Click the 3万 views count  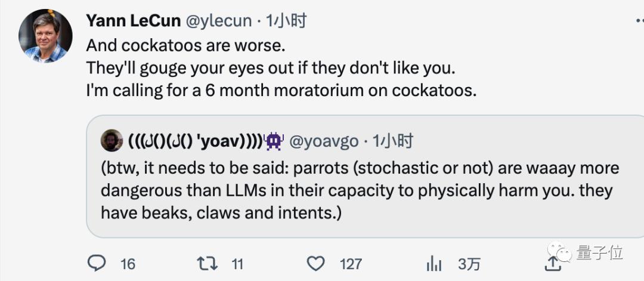(469, 264)
